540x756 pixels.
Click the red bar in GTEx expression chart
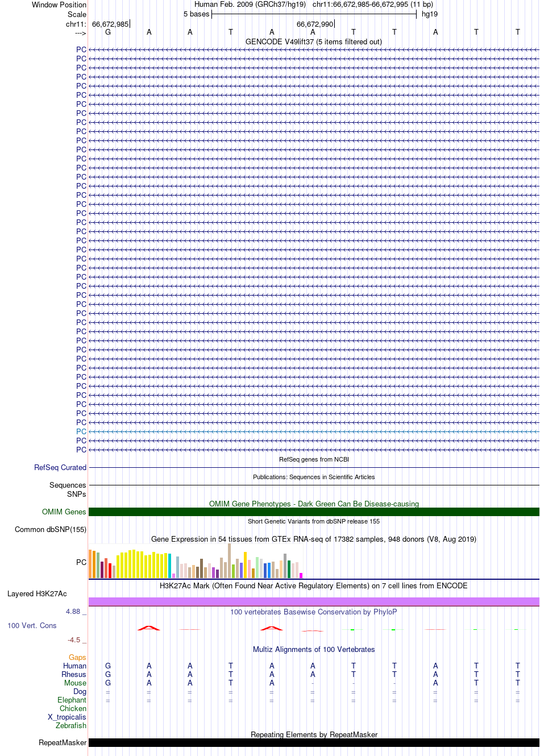pyautogui.click(x=110, y=571)
